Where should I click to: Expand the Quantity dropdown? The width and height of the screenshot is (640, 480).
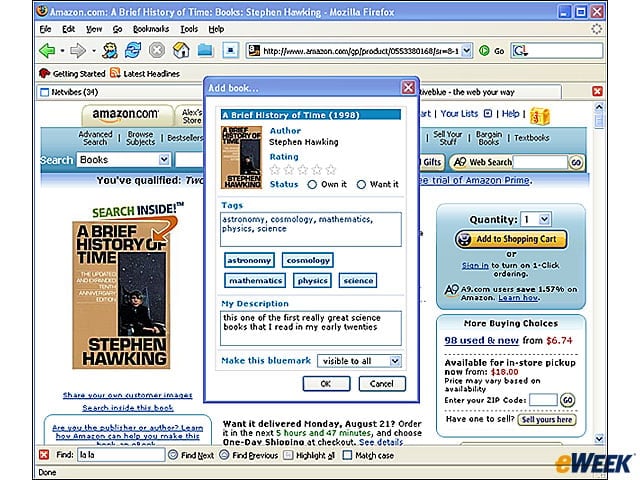(x=536, y=219)
